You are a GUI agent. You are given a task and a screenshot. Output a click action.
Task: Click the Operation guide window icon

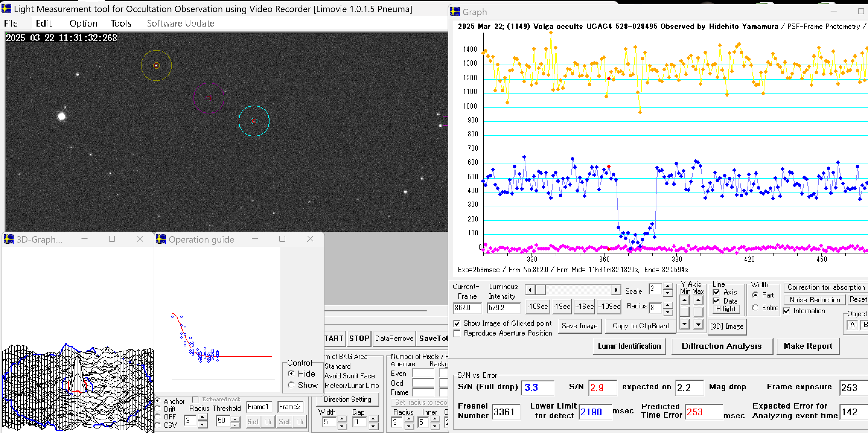click(x=161, y=239)
